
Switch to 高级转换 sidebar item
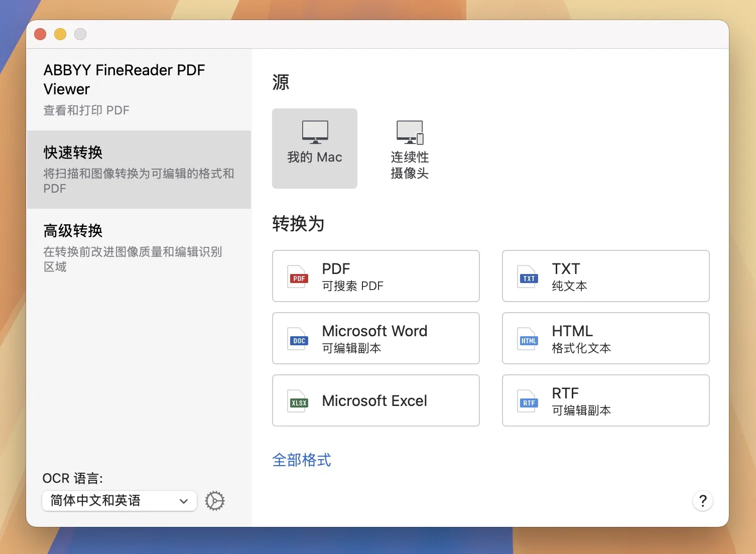(x=139, y=248)
